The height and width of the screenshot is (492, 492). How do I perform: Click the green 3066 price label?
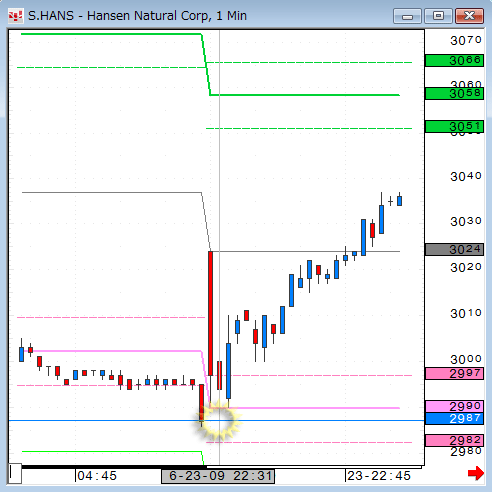point(454,61)
